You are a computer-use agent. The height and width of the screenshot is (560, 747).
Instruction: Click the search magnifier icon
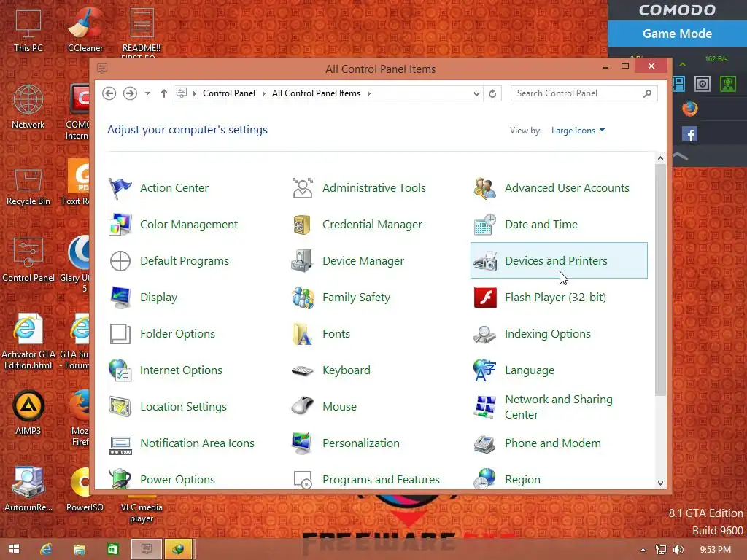(x=648, y=93)
